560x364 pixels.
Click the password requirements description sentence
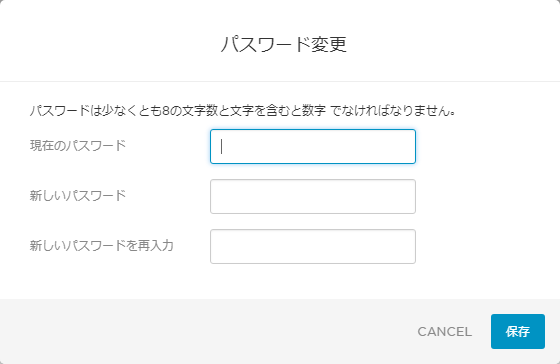[243, 111]
